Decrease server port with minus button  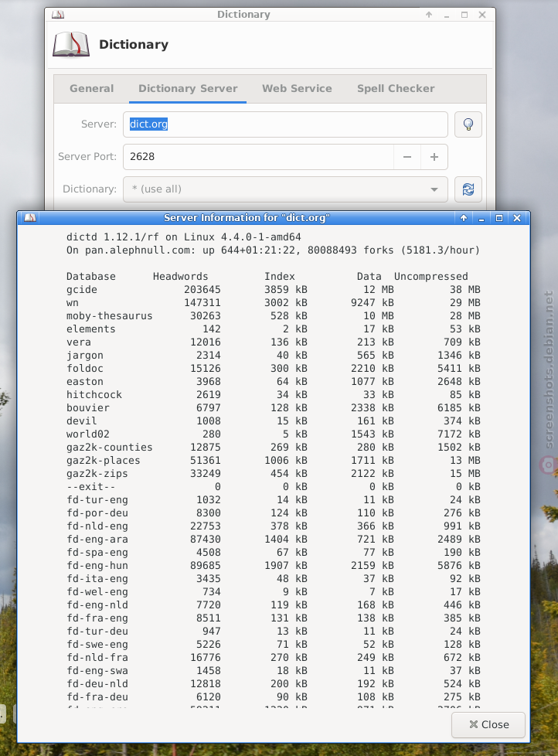407,157
